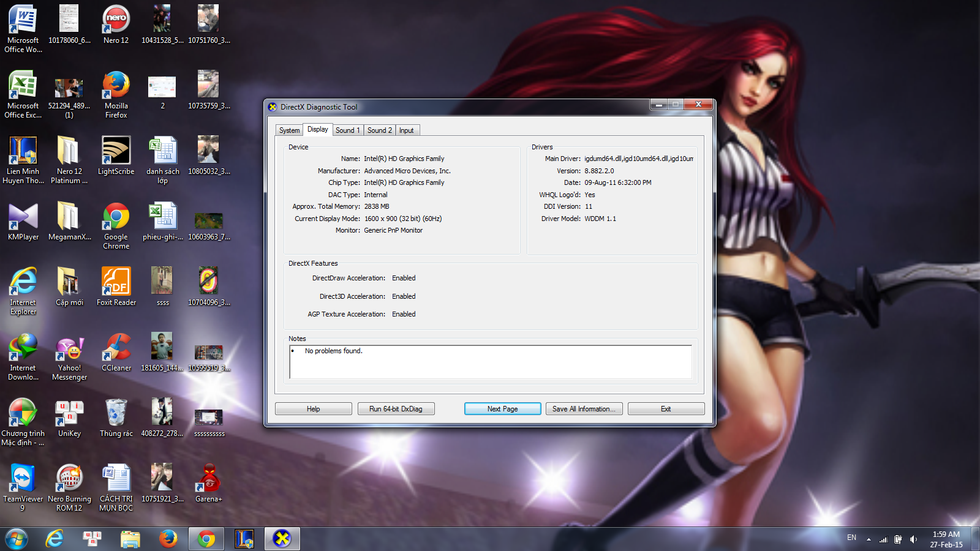Screen dimensions: 980x551
Task: Select Lien Minh Huyen Thoai desktop icon
Action: pyautogui.click(x=23, y=160)
